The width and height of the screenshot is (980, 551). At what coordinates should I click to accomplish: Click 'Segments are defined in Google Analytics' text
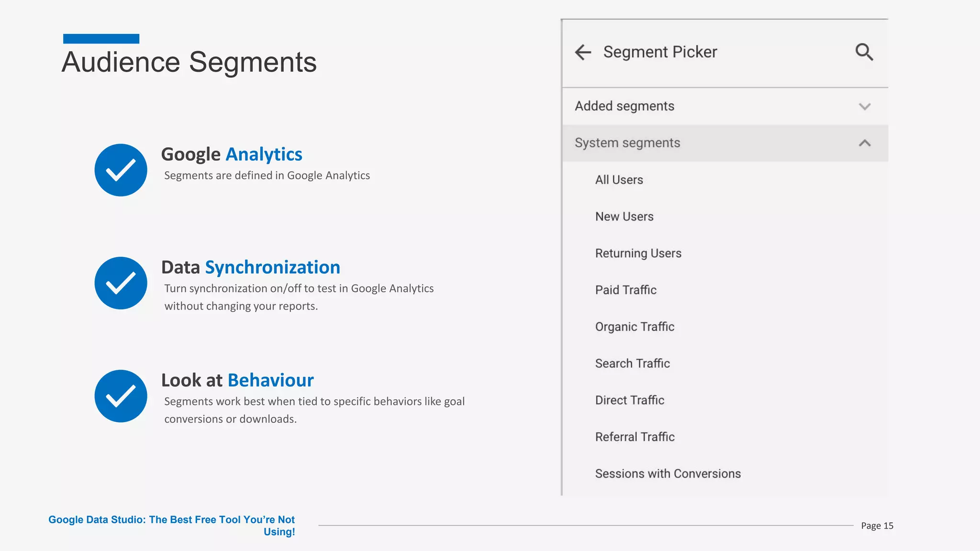[267, 176]
